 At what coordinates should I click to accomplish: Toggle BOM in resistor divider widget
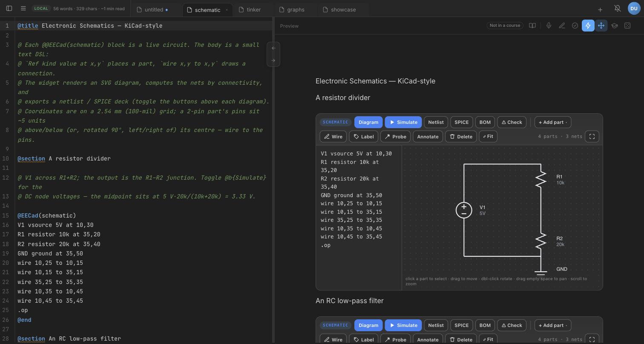[485, 122]
